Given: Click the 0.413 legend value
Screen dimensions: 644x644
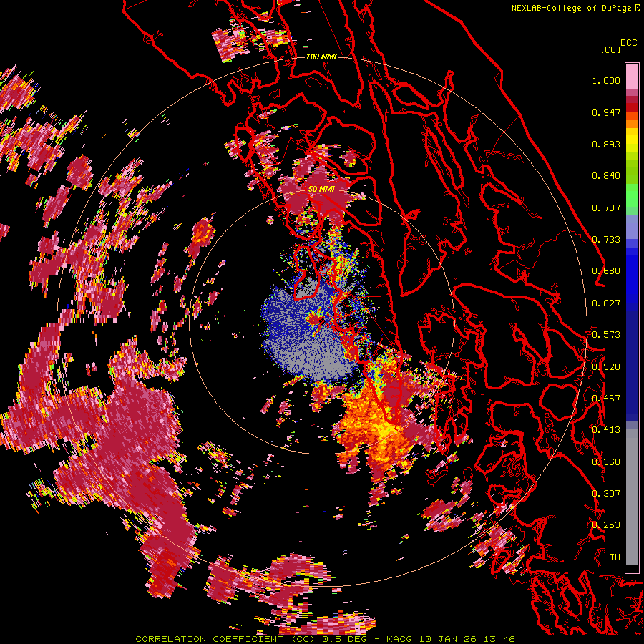Looking at the screenshot, I should click(x=606, y=430).
